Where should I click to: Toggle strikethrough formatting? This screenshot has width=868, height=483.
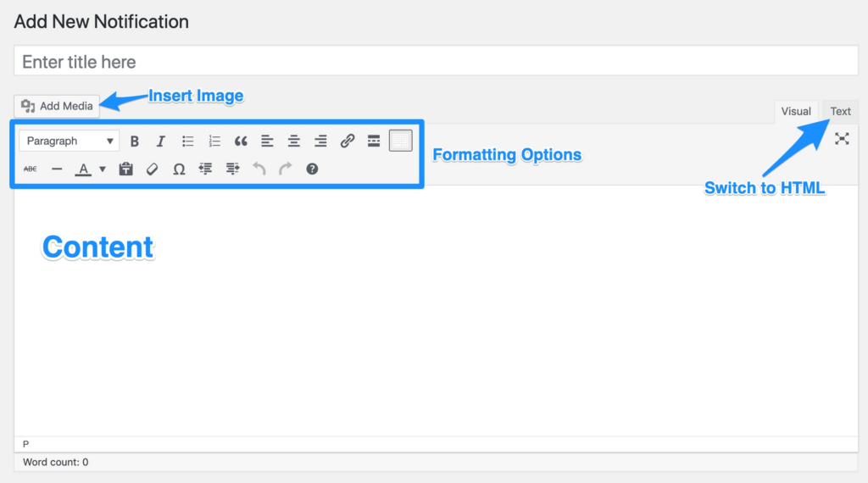coord(31,169)
